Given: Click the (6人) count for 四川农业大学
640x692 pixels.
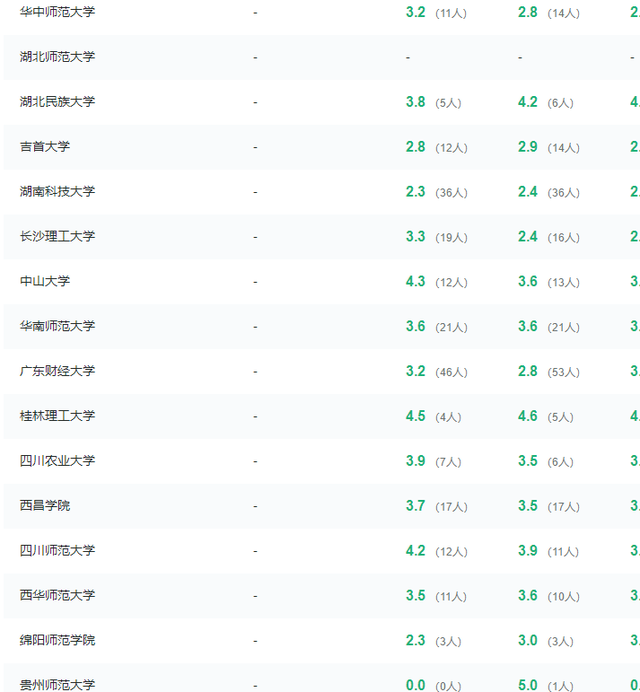Looking at the screenshot, I should pyautogui.click(x=561, y=462).
